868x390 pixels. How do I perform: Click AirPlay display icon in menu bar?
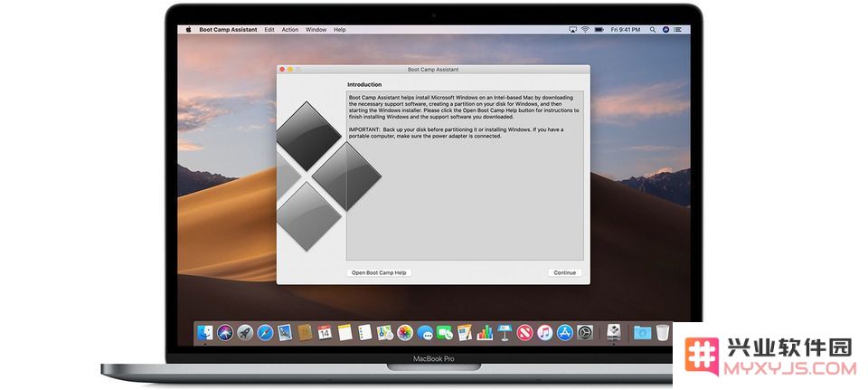573,29
